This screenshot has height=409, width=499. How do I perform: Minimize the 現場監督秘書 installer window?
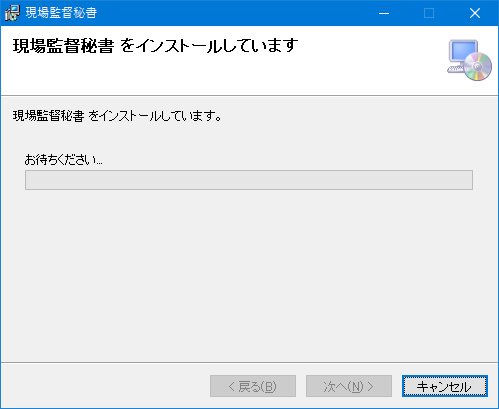tap(384, 13)
